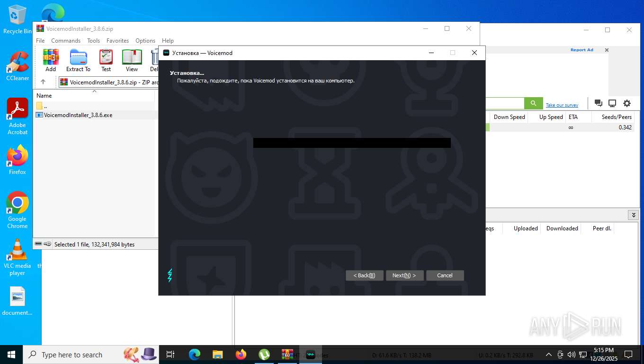The width and height of the screenshot is (644, 364).
Task: Show hidden system tray icons
Action: point(549,355)
